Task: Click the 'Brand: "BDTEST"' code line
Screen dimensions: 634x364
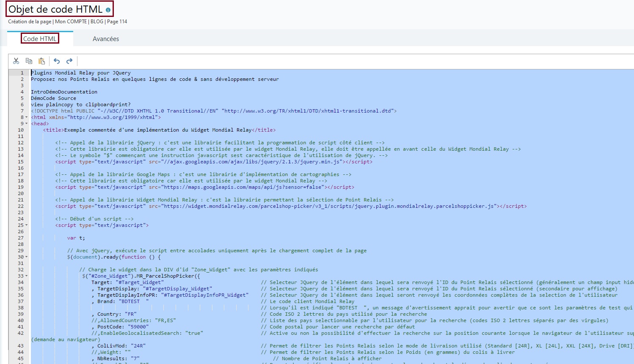Action: [120, 301]
